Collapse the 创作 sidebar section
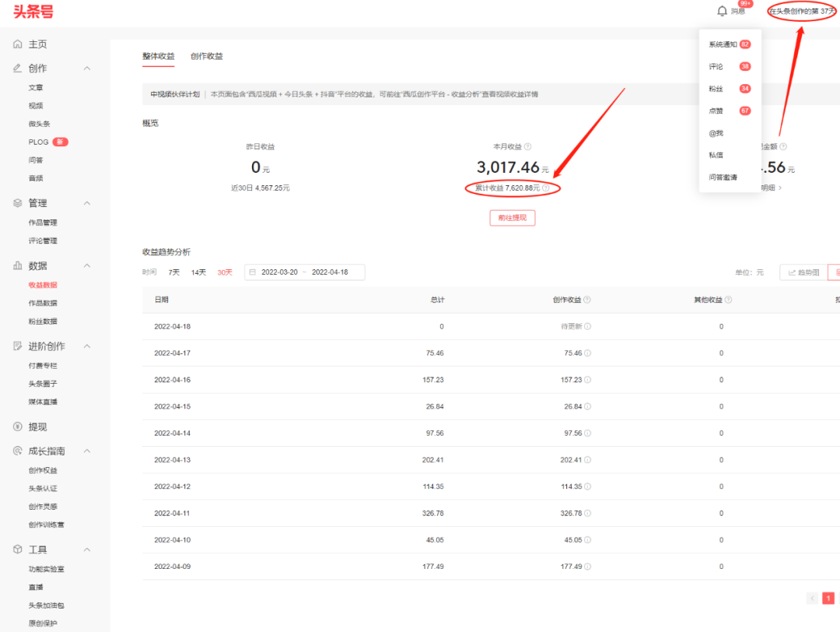The width and height of the screenshot is (840, 632). [86, 68]
